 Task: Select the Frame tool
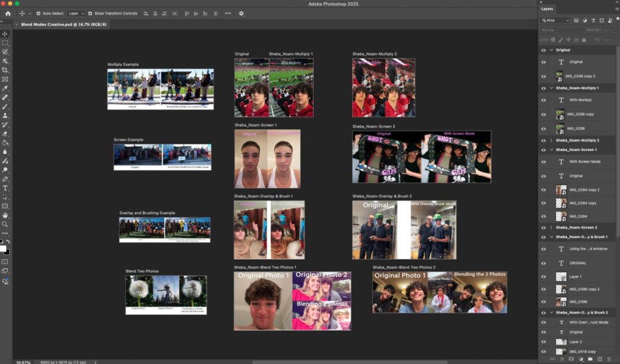pyautogui.click(x=5, y=79)
